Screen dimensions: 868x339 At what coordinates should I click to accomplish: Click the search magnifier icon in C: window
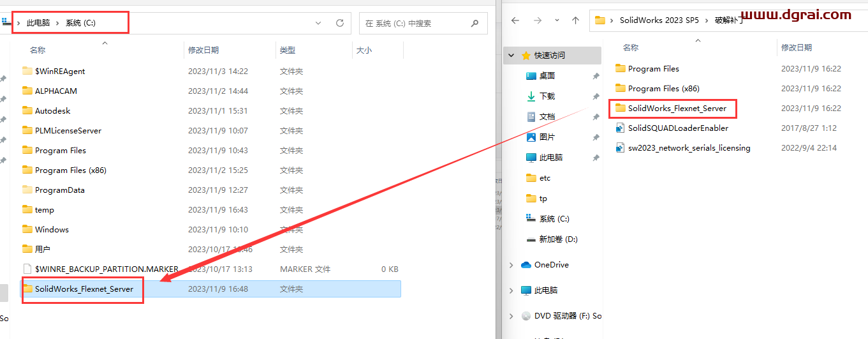point(474,23)
